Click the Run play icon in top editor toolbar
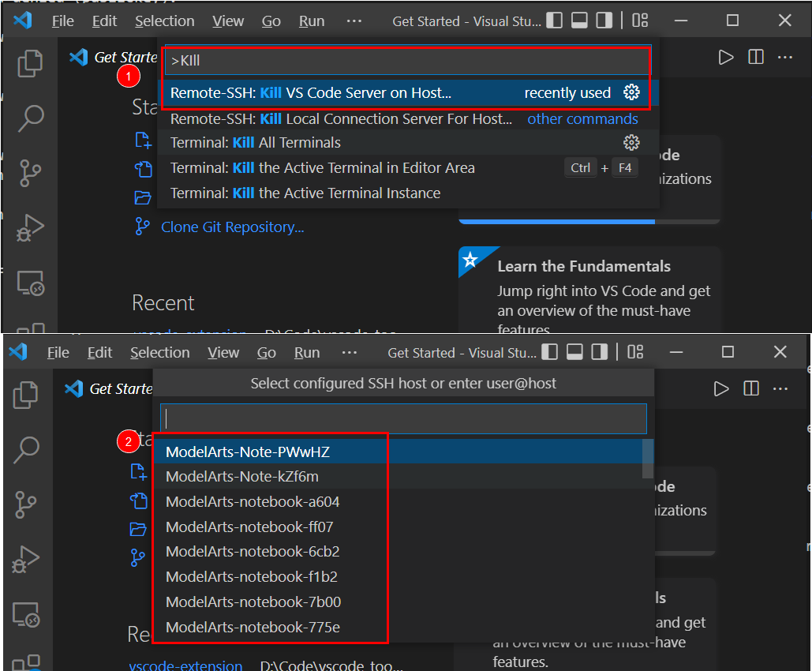 coord(726,57)
